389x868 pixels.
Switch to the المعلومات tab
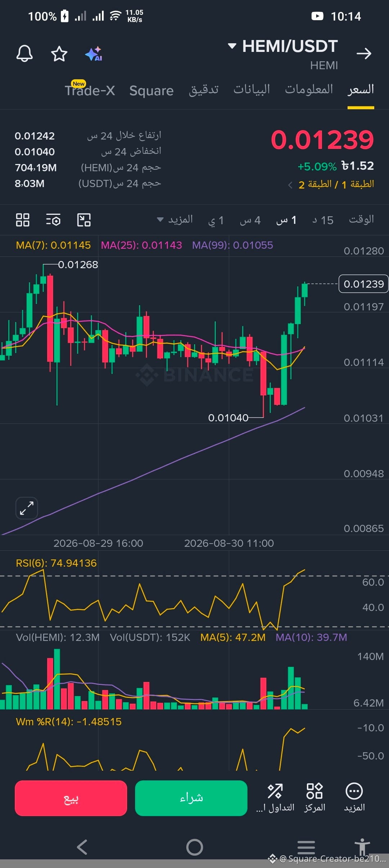pos(309,89)
